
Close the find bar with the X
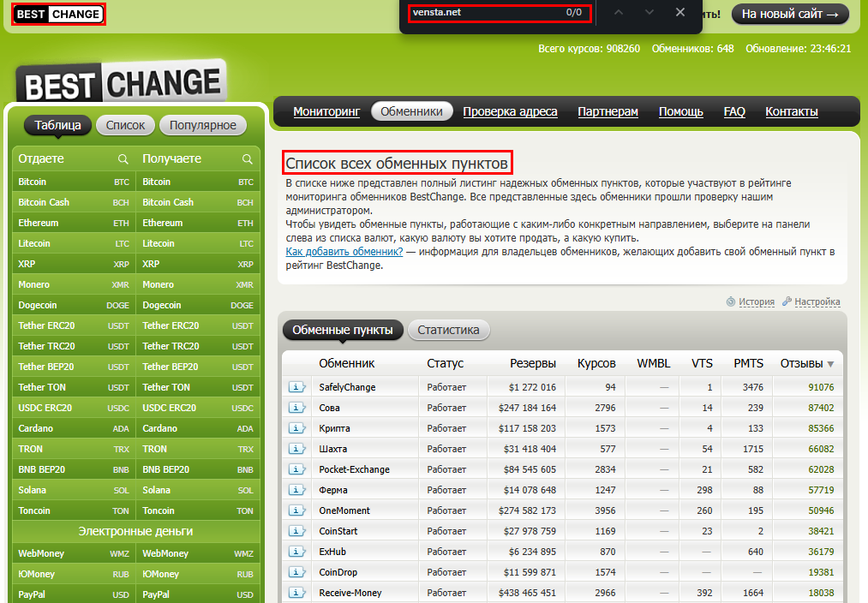pos(680,13)
